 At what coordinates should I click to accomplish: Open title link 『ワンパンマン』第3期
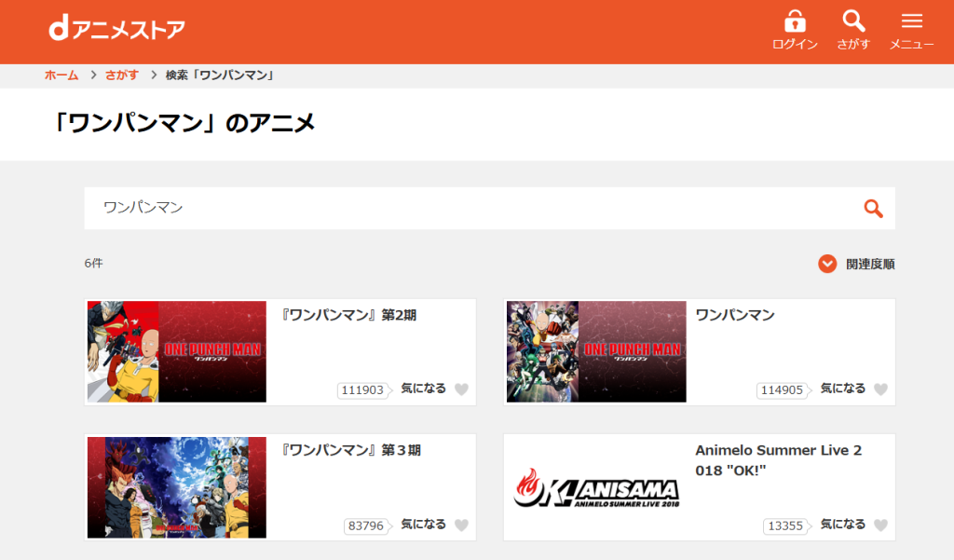coord(351,450)
